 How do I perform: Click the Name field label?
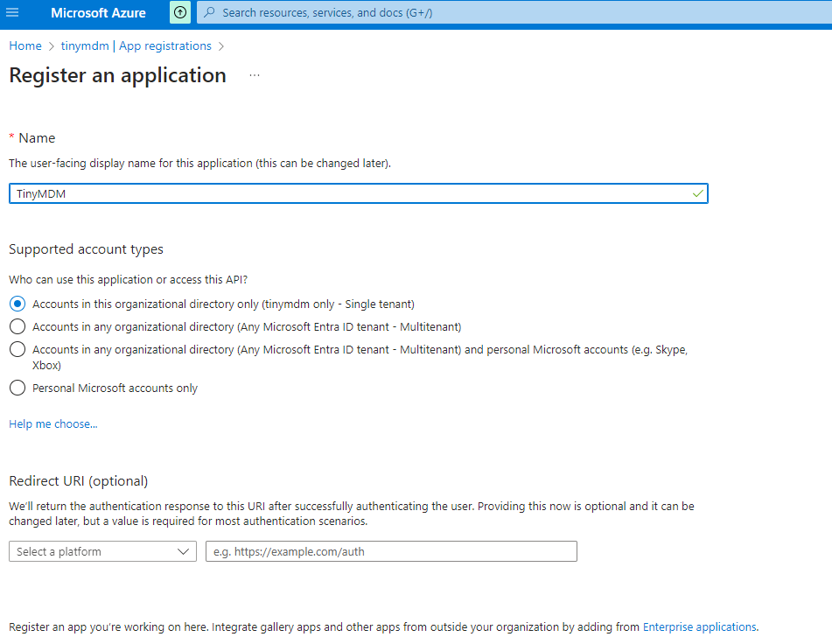coord(37,138)
